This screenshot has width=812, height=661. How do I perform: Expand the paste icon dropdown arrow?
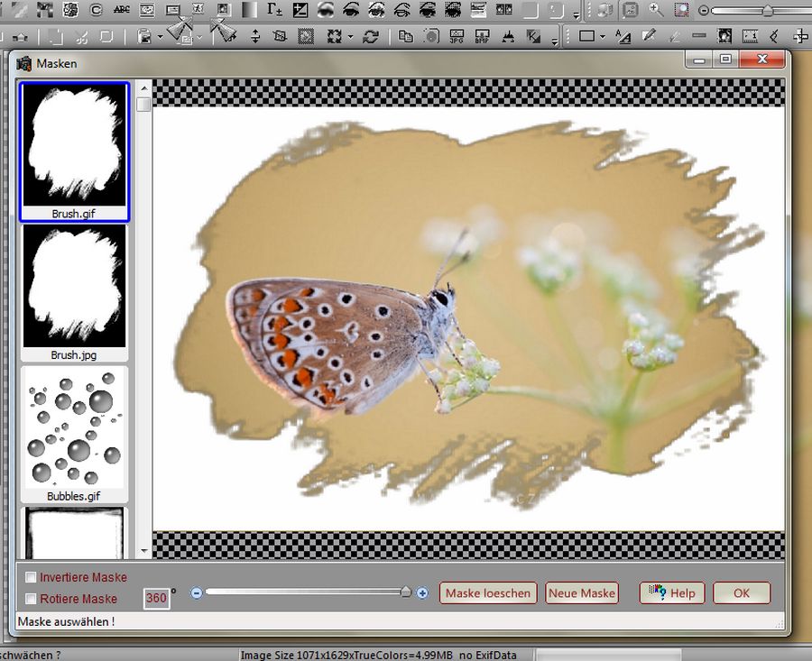point(160,37)
